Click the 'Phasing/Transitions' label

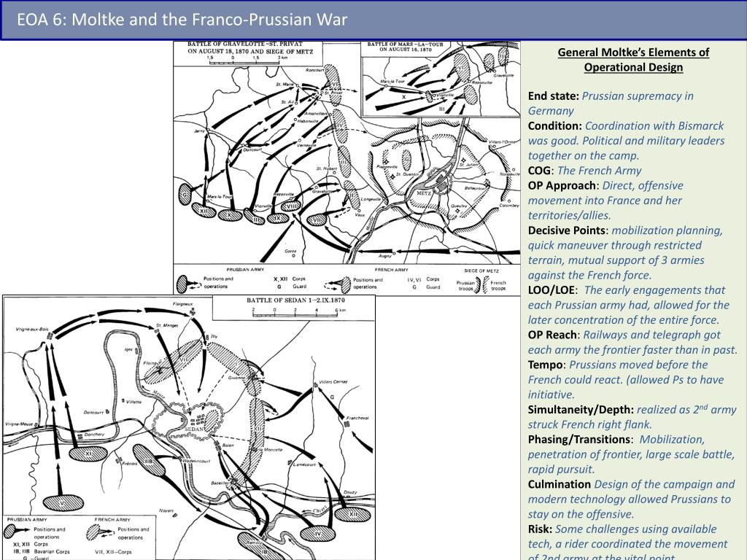578,439
